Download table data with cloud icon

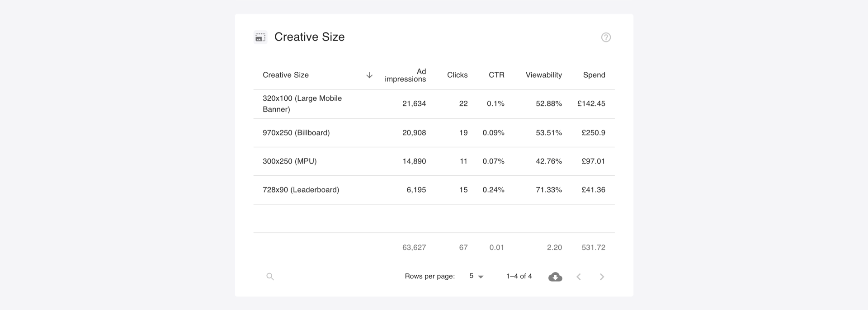(x=555, y=277)
